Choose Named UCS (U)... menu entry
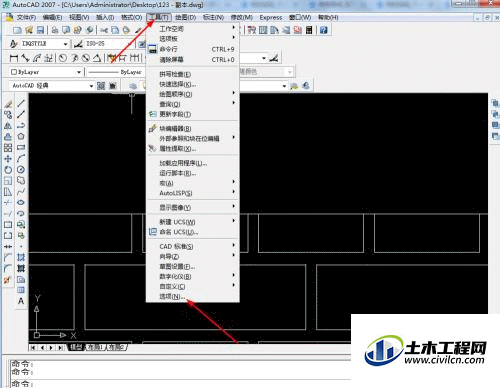 click(192, 232)
